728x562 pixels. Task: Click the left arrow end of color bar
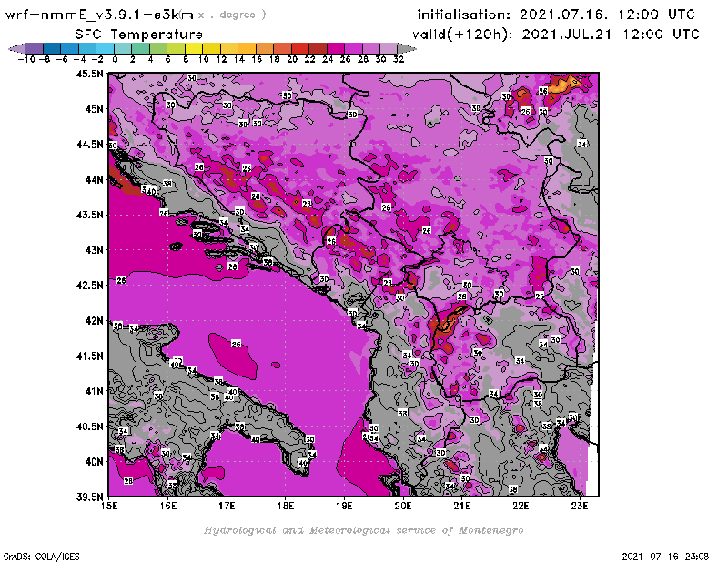(x=13, y=47)
